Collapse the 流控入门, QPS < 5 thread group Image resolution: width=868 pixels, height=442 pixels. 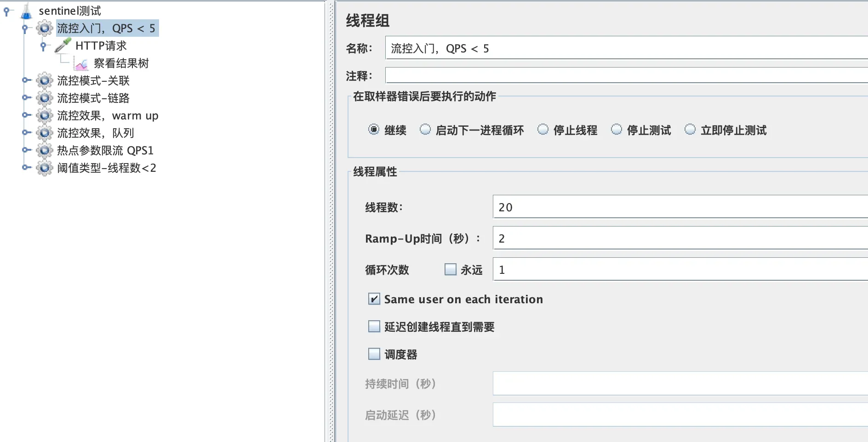(x=26, y=28)
